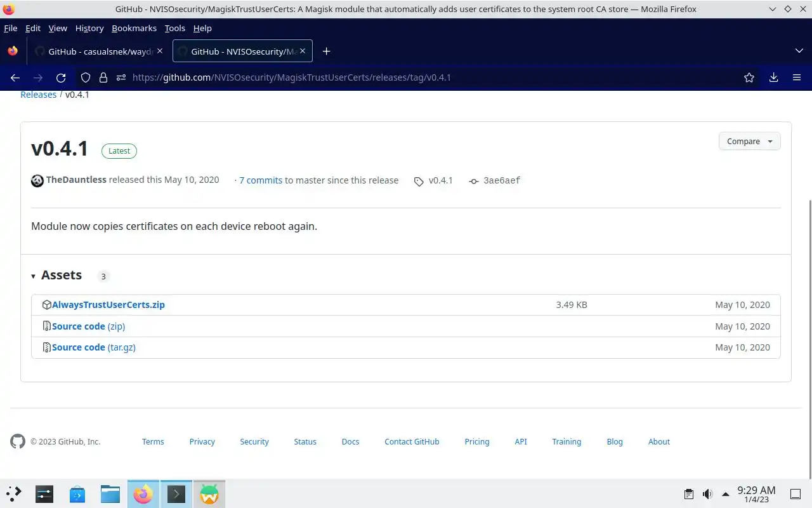Open the Firefox downloads panel

coord(773,77)
